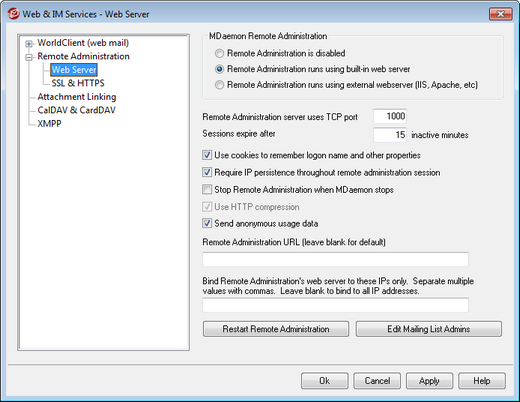
Task: Select the Web Server tree item
Action: pyautogui.click(x=74, y=70)
